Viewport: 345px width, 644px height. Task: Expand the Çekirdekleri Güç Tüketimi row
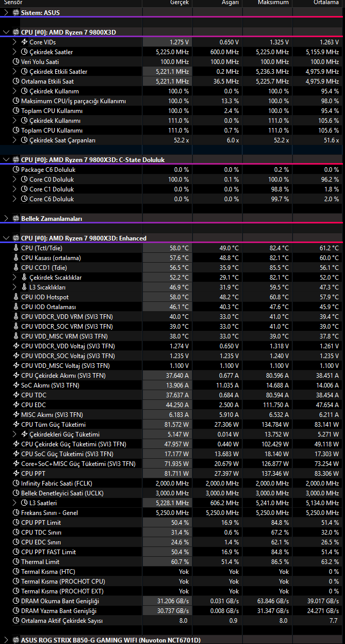pyautogui.click(x=15, y=434)
